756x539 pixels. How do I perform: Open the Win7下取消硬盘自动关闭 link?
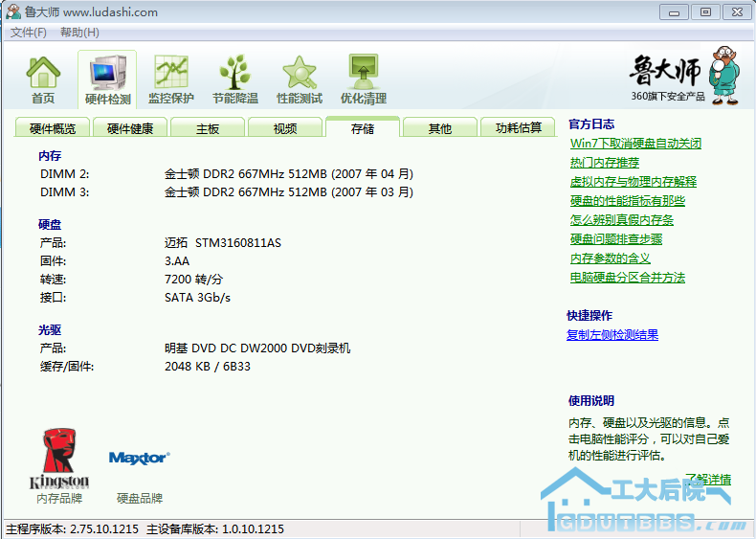635,144
